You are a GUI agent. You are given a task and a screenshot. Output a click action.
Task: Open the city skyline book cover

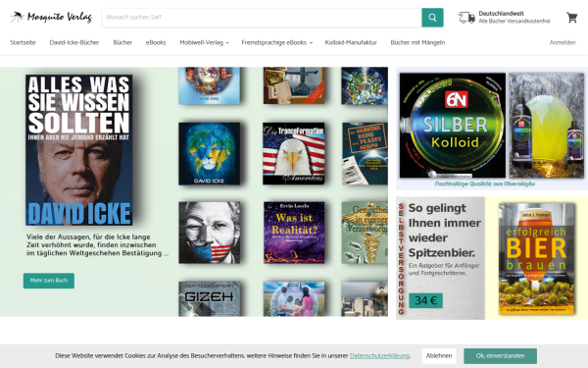(365, 299)
